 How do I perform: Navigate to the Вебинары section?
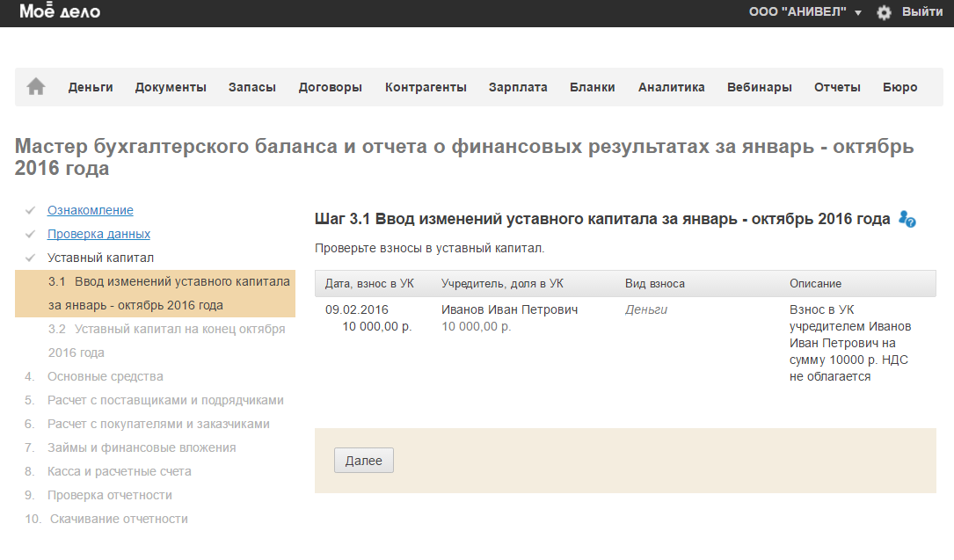pyautogui.click(x=759, y=87)
